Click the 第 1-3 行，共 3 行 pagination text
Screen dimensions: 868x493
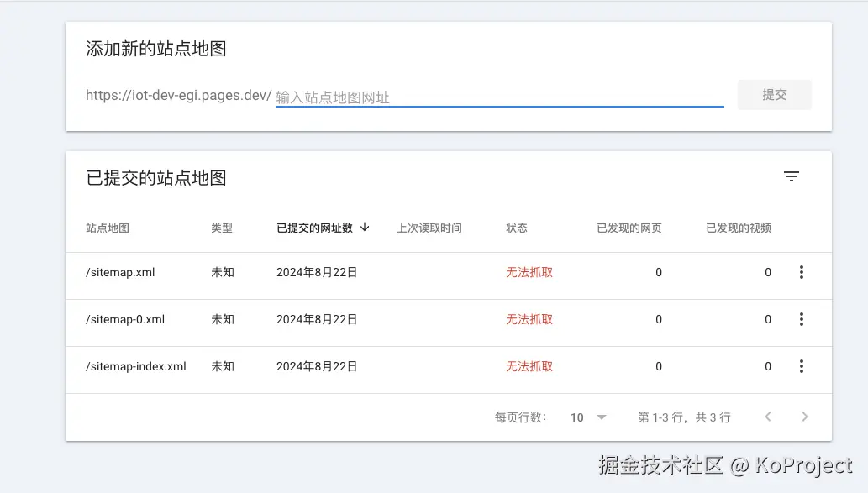(x=684, y=417)
